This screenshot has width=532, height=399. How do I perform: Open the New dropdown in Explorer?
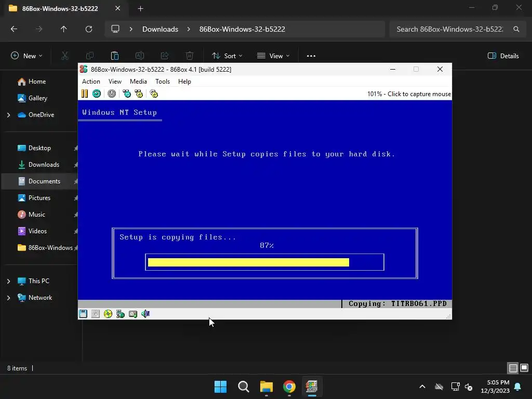[27, 56]
